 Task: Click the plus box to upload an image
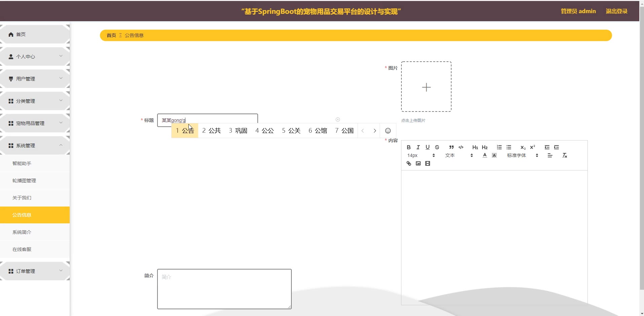click(x=426, y=87)
